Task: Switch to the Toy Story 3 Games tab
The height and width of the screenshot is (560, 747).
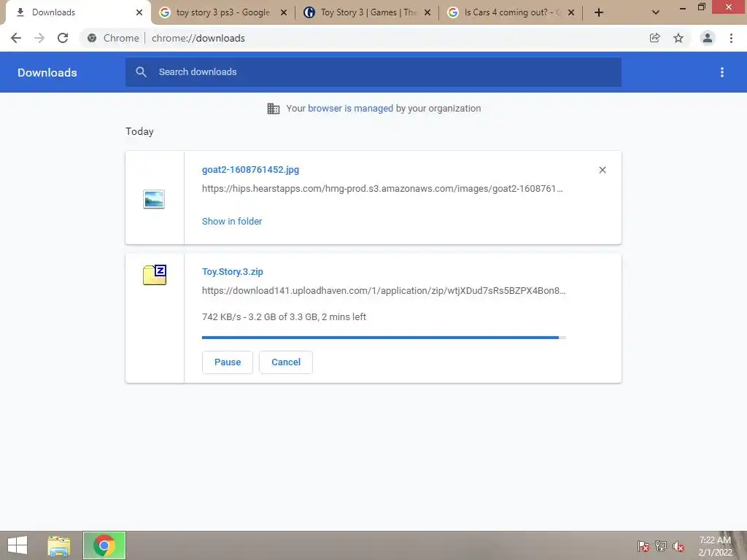Action: [x=367, y=12]
